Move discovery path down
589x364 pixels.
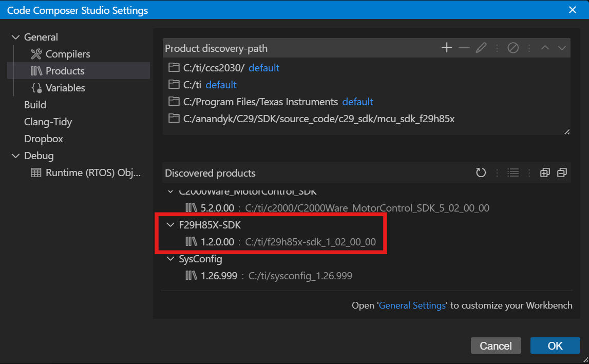coord(562,47)
